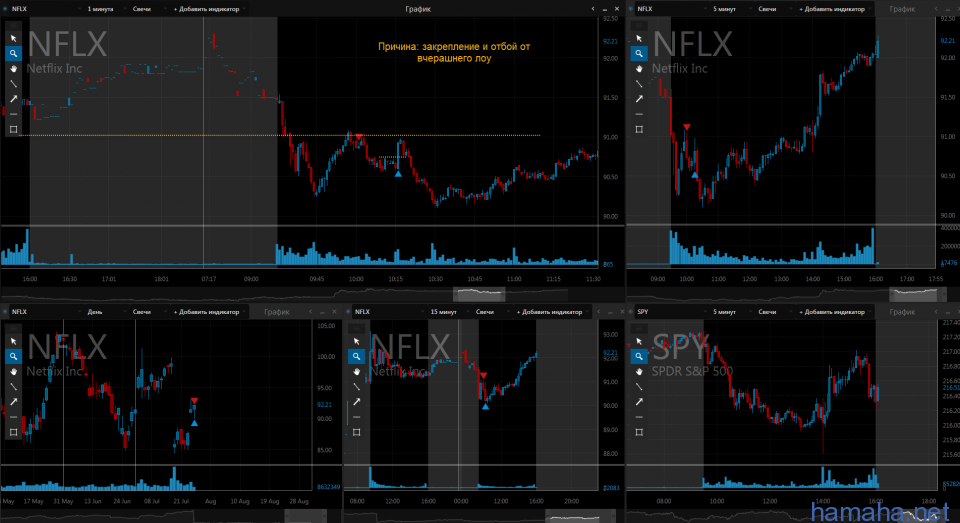Image resolution: width=960 pixels, height=523 pixels.
Task: Activate the zoom tool in the NFLX 5 минут chart
Action: click(x=639, y=53)
